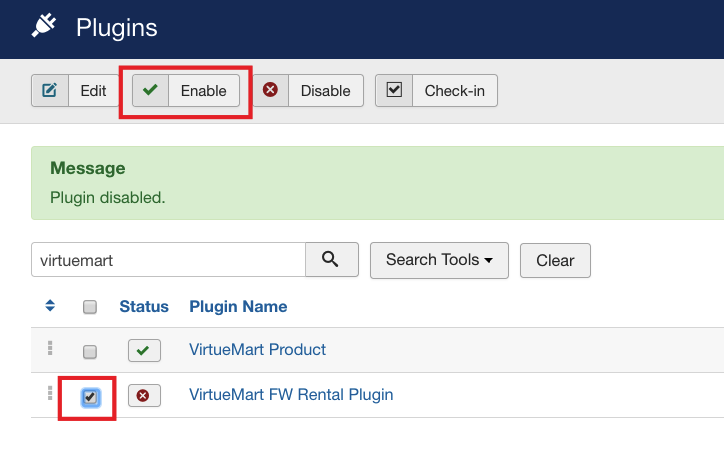
Task: Click the red Disable cross icon
Action: click(x=270, y=91)
